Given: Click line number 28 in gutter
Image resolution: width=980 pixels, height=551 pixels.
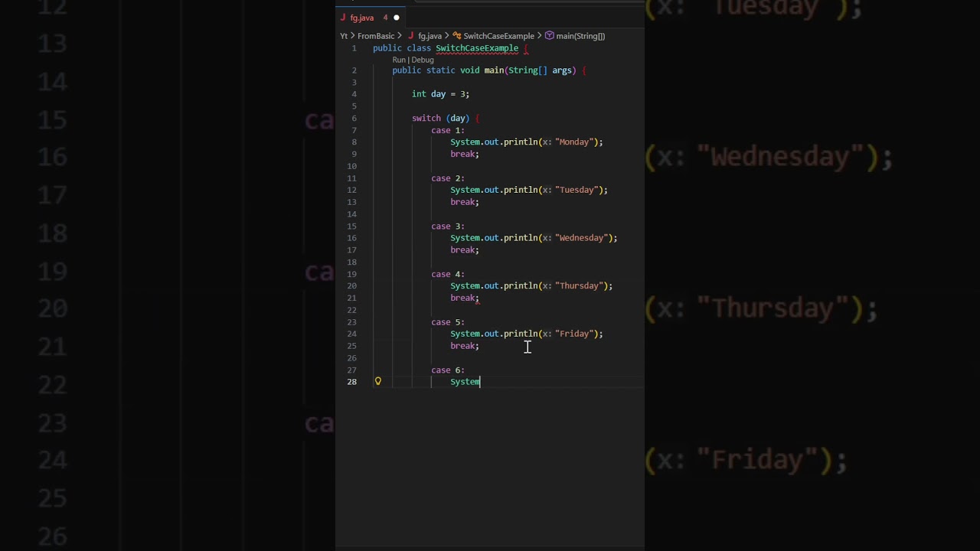Looking at the screenshot, I should coord(351,382).
